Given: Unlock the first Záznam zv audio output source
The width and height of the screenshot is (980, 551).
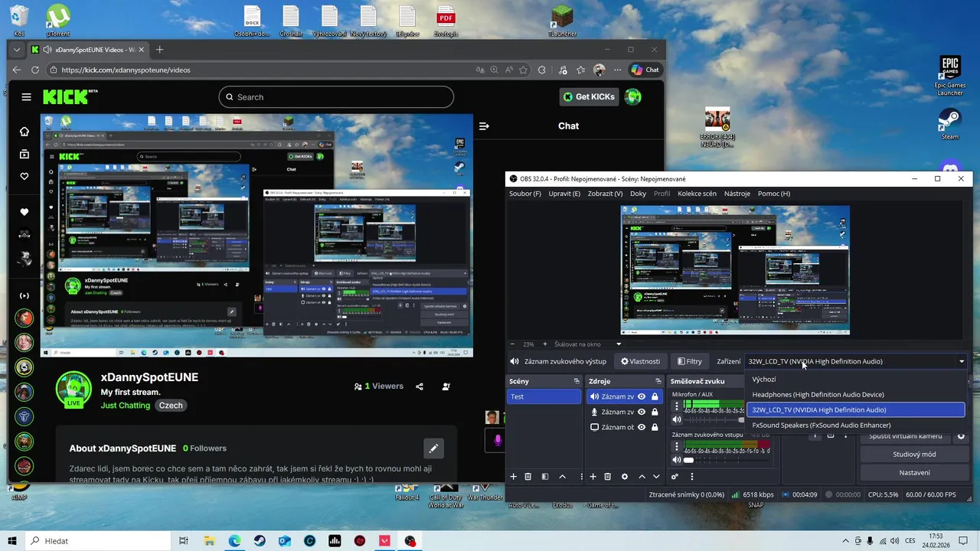Looking at the screenshot, I should point(655,396).
